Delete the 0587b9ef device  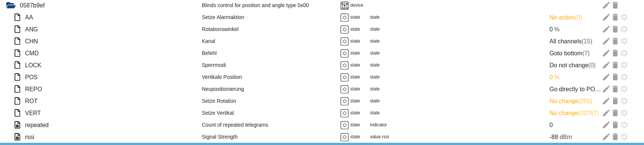tap(615, 5)
